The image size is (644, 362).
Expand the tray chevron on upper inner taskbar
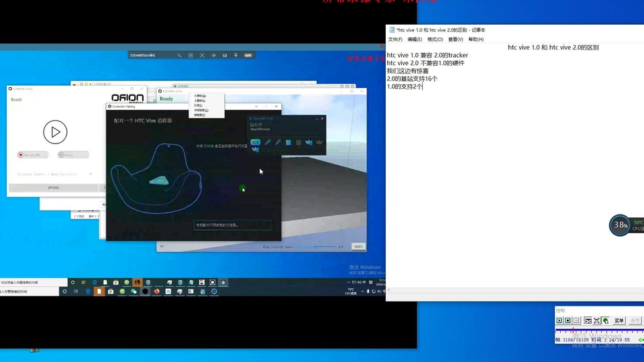pyautogui.click(x=349, y=282)
